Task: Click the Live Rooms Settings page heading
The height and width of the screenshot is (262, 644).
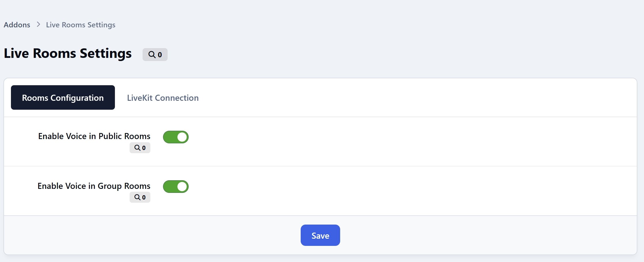Action: pos(68,54)
